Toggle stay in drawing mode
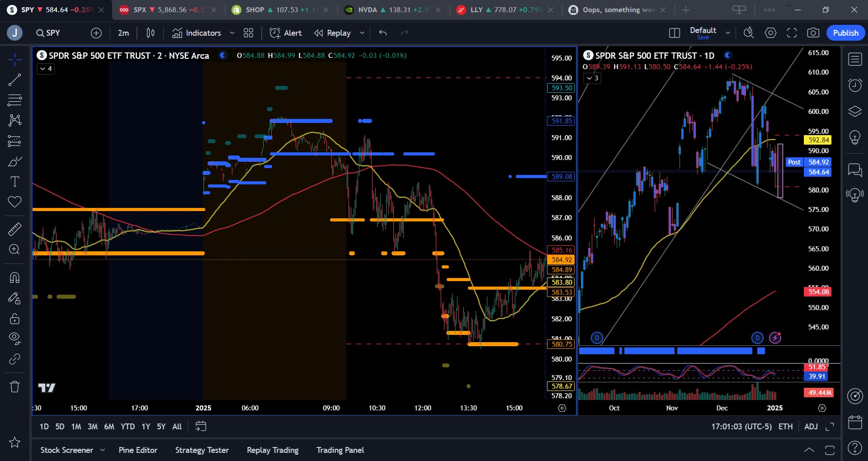The height and width of the screenshot is (461, 868). click(x=14, y=298)
